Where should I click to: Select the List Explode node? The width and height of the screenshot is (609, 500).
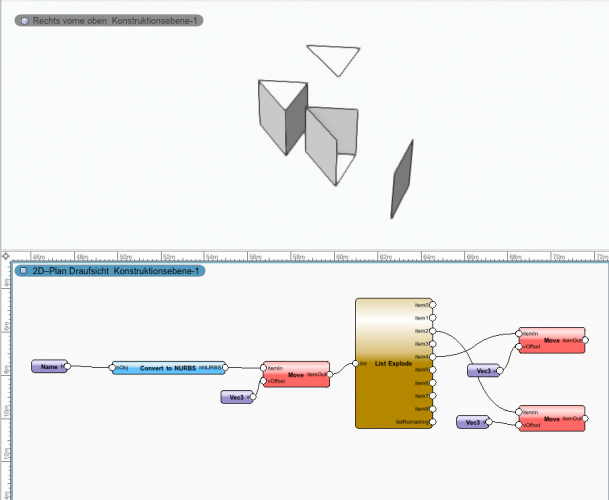pos(393,363)
